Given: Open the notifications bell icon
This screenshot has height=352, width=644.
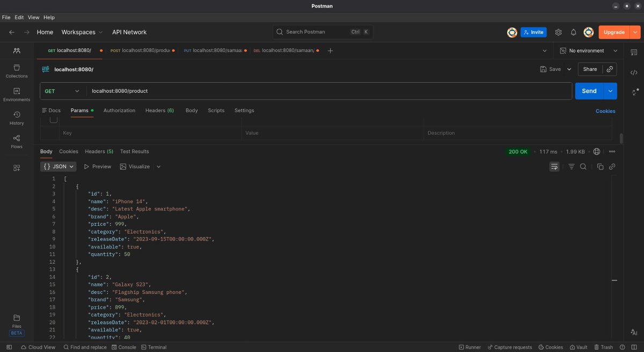Looking at the screenshot, I should [573, 32].
